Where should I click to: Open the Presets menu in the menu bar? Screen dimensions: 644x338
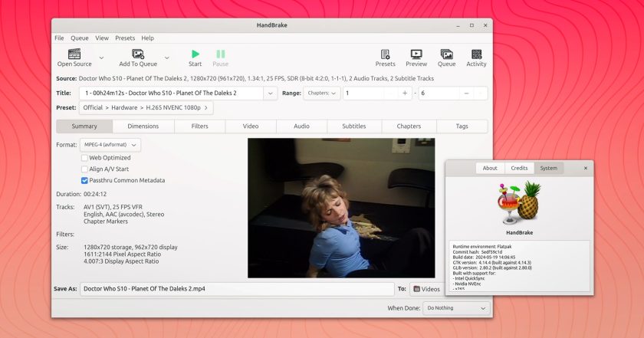[125, 38]
